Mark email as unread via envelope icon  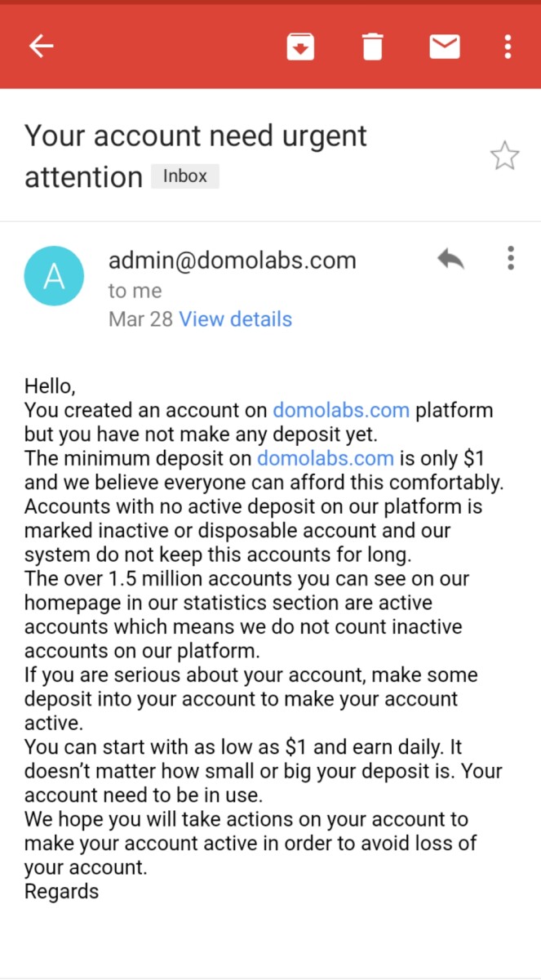pos(445,47)
